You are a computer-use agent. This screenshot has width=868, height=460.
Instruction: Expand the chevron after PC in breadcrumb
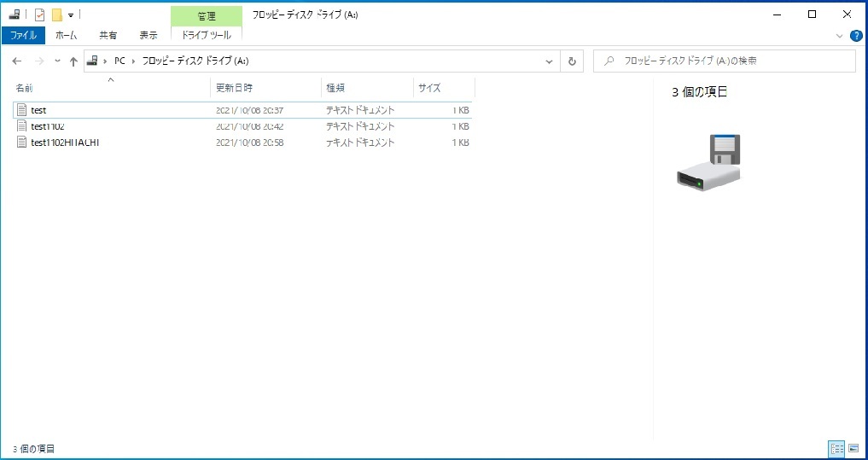tap(133, 61)
